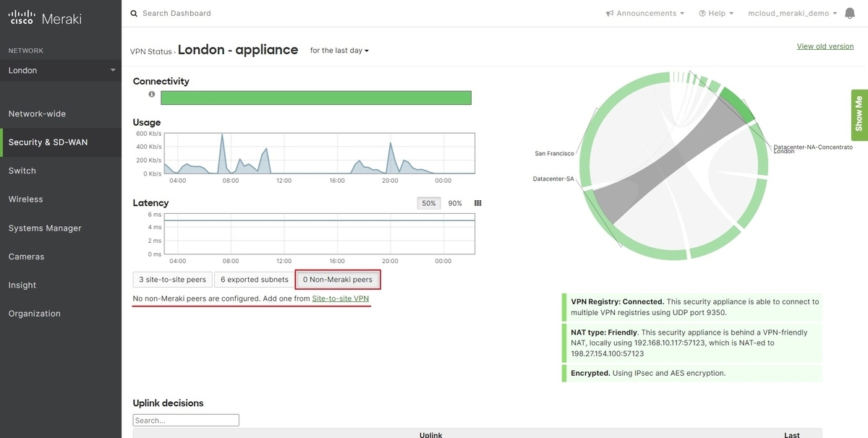Click the Uplink column header

(430, 434)
